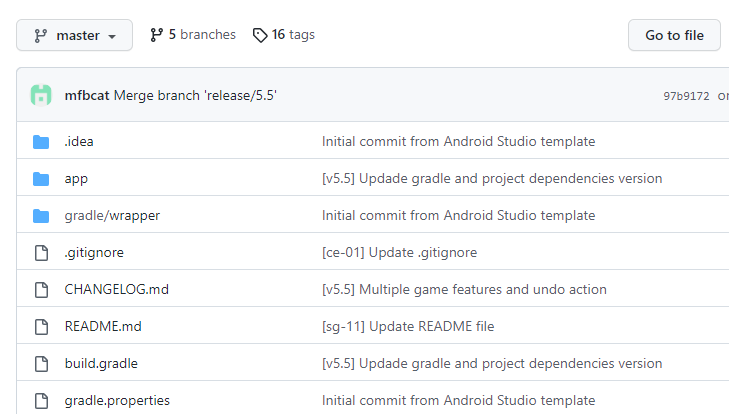Open the Merge branch 'release/5.5' commit message
729x414 pixels.
pyautogui.click(x=195, y=96)
